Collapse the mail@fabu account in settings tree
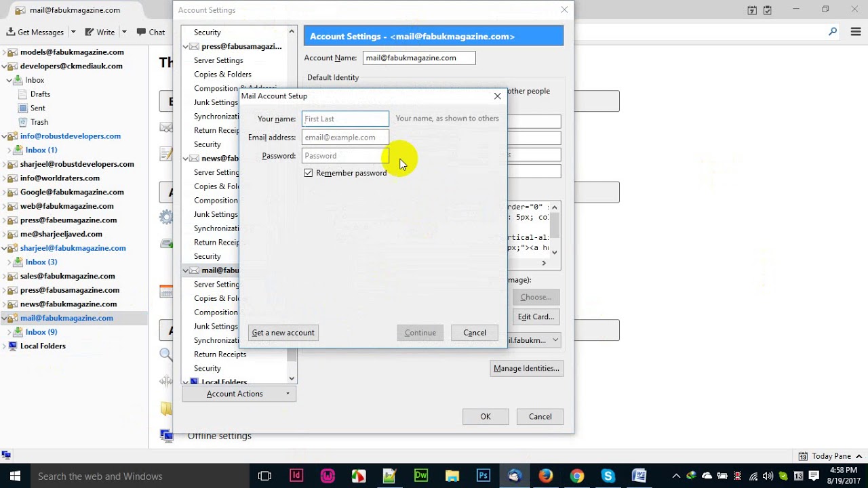Screen dimensions: 868x488 pos(186,270)
